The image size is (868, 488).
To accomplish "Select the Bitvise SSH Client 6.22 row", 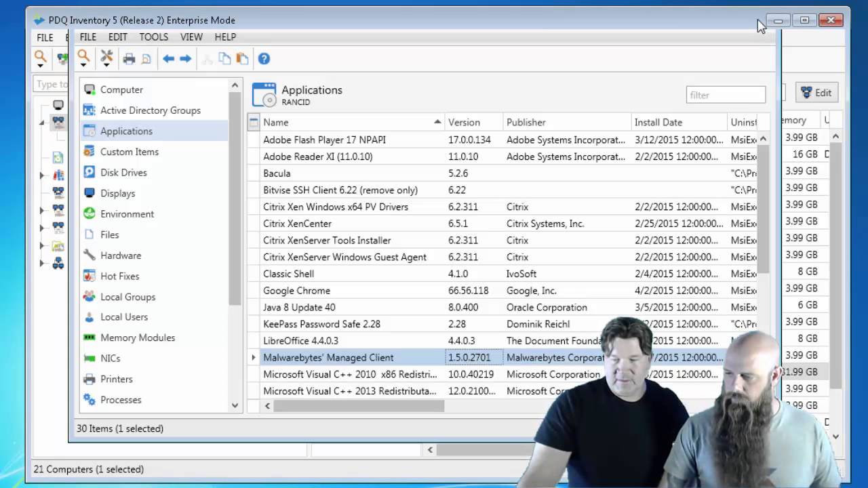I will click(502, 190).
